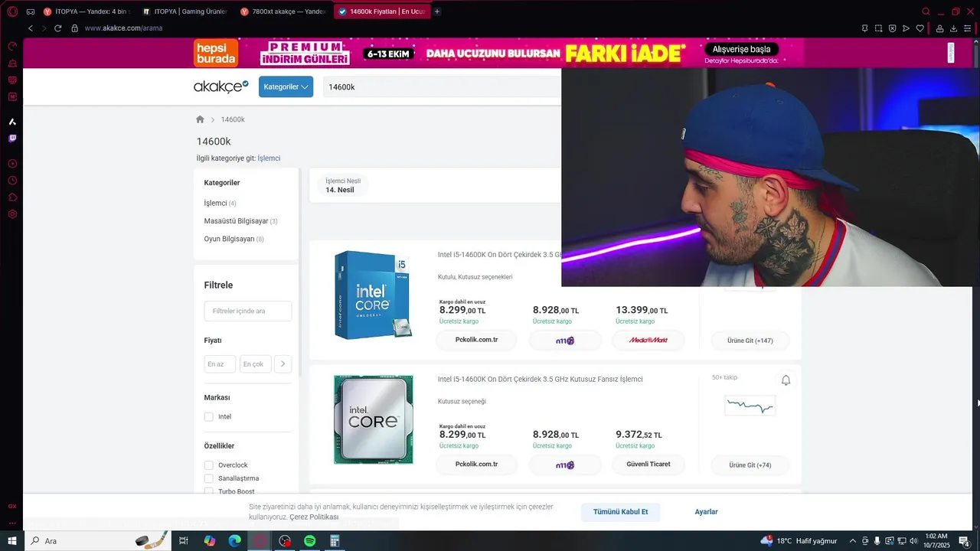Open İşlemci category in Kategoriler panel
Image resolution: width=980 pixels, height=551 pixels.
[x=220, y=204]
